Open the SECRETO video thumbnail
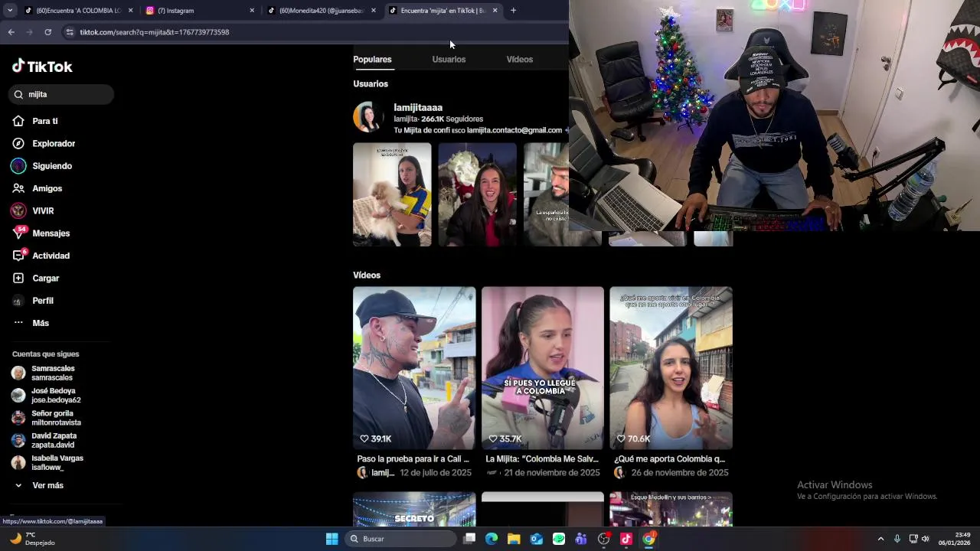The width and height of the screenshot is (980, 551). [x=414, y=510]
